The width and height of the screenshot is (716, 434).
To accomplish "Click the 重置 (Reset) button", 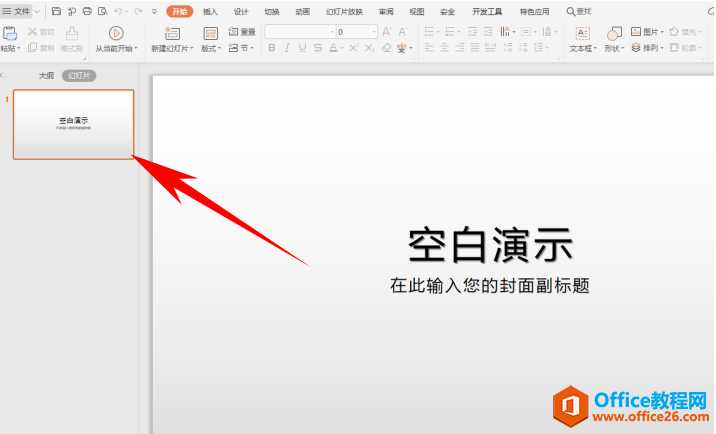I will (x=243, y=32).
